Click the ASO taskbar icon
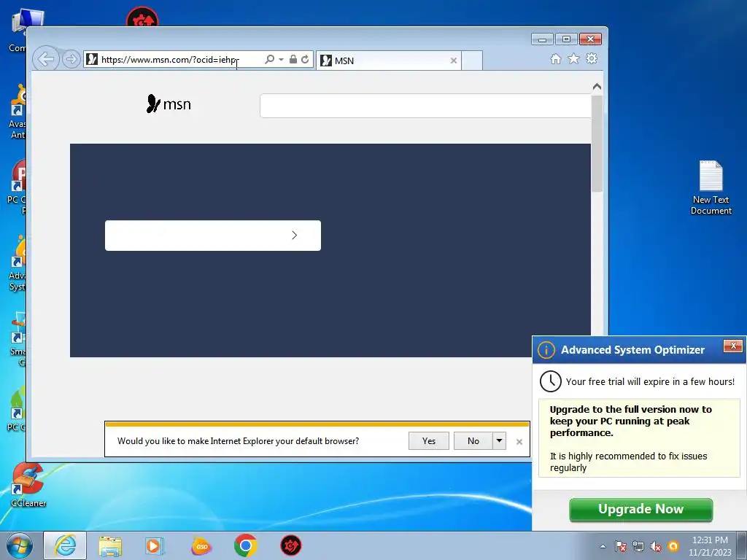This screenshot has width=747, height=560. click(201, 546)
